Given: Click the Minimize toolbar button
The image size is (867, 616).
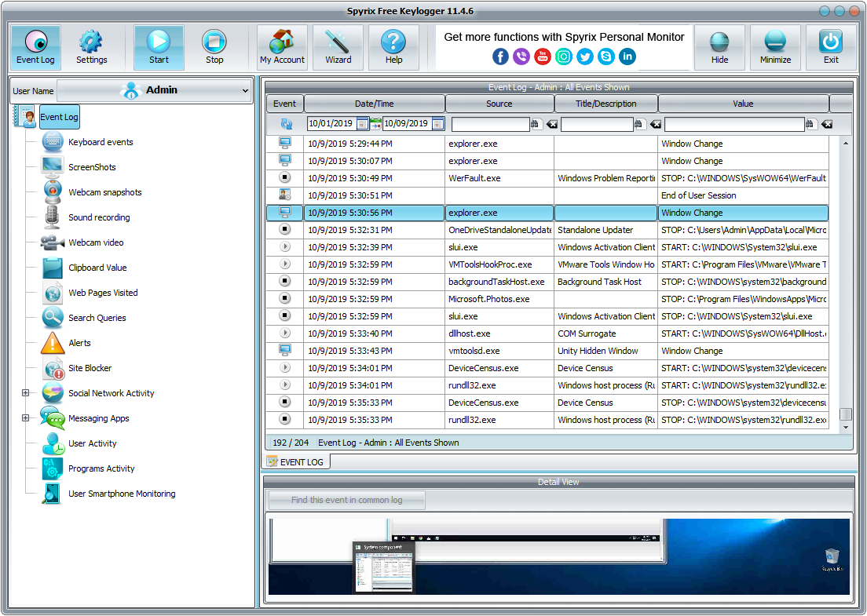Looking at the screenshot, I should click(775, 48).
